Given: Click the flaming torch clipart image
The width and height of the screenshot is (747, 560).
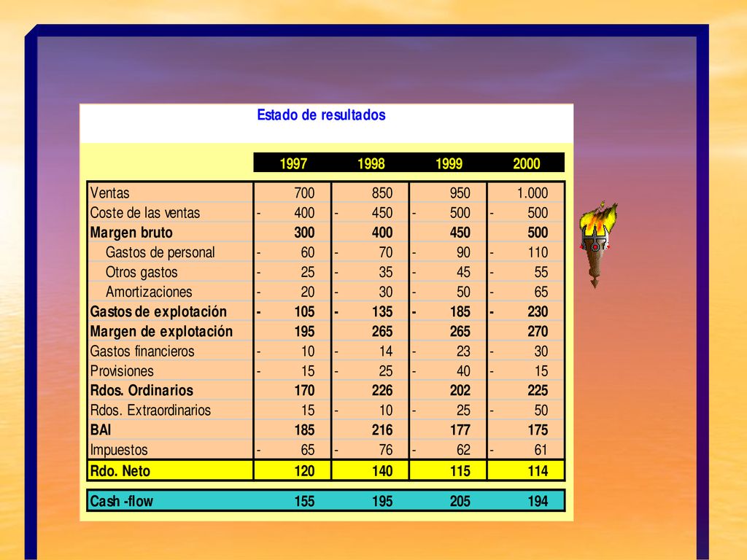Looking at the screenshot, I should (598, 245).
